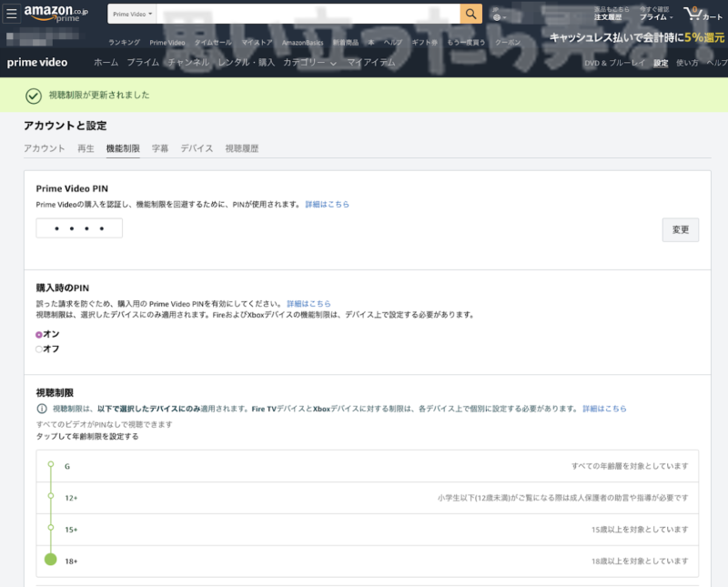Open the 設定 nav link
Image resolution: width=728 pixels, height=587 pixels.
[661, 63]
